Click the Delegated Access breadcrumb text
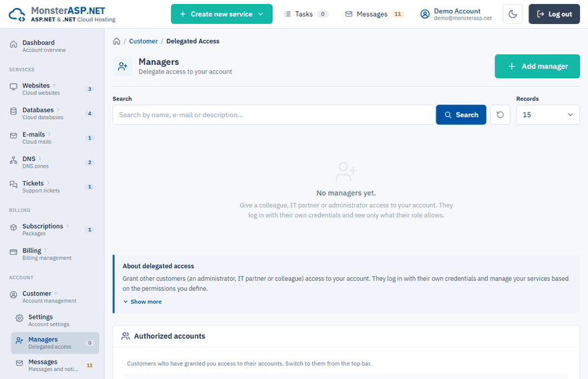 (192, 41)
